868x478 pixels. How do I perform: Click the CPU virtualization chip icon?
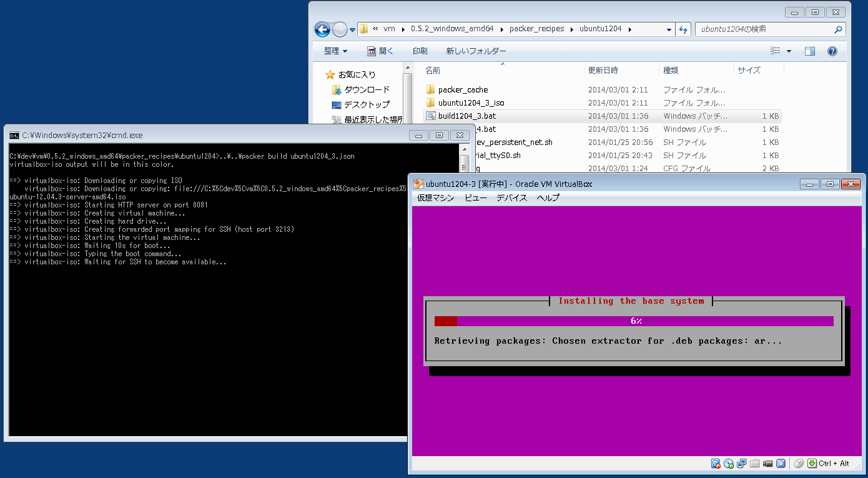[781, 464]
